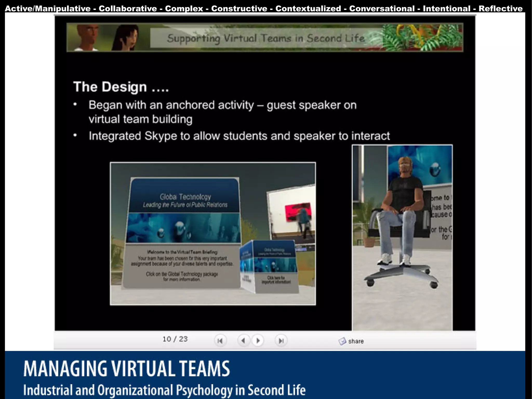The width and height of the screenshot is (532, 399).
Task: Click the 'MANAGING VIRTUAL TEAMS' title
Action: tap(127, 368)
